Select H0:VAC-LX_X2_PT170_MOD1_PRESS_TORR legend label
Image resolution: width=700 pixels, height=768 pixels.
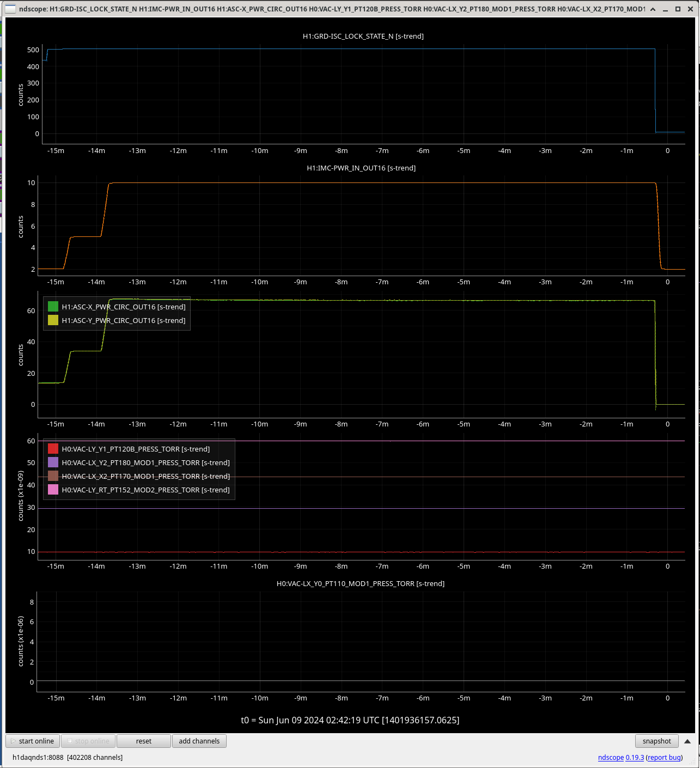click(145, 476)
